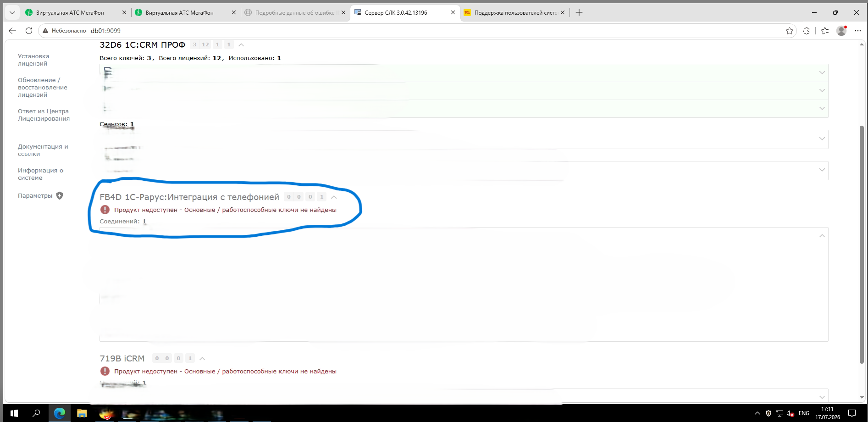Click the Соединений: 1 label under FB4D
Viewport: 868px width, 422px height.
[x=123, y=221]
